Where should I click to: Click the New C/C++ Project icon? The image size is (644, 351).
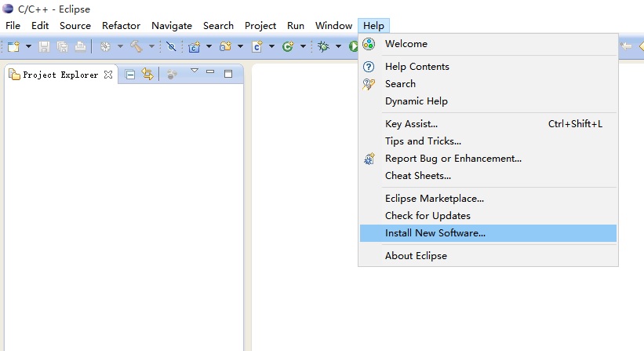tap(195, 46)
